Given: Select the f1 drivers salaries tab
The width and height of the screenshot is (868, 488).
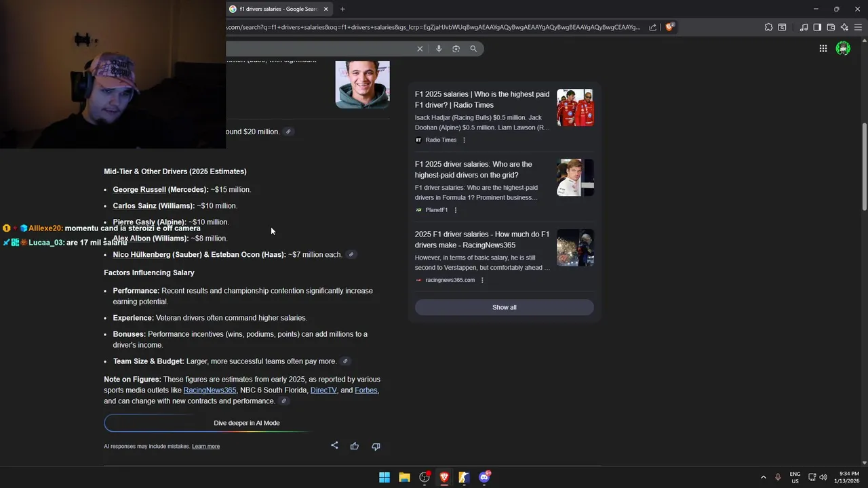Looking at the screenshot, I should (278, 9).
